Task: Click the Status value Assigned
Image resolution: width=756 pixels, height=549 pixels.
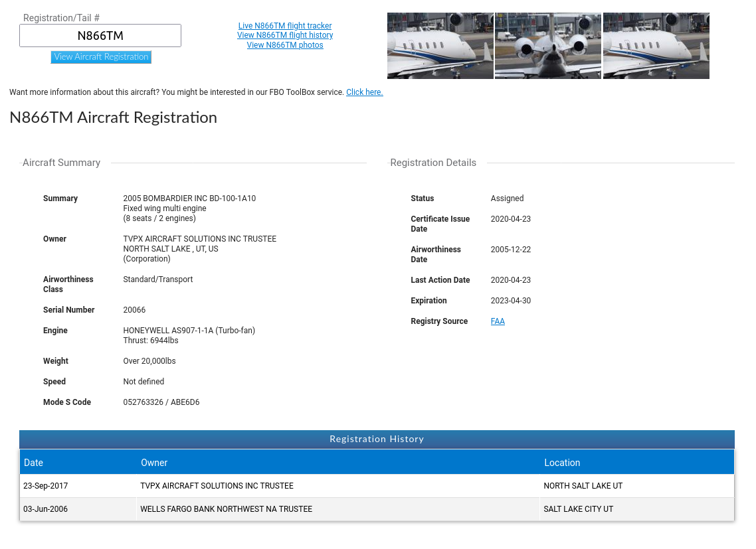Action: coord(508,198)
